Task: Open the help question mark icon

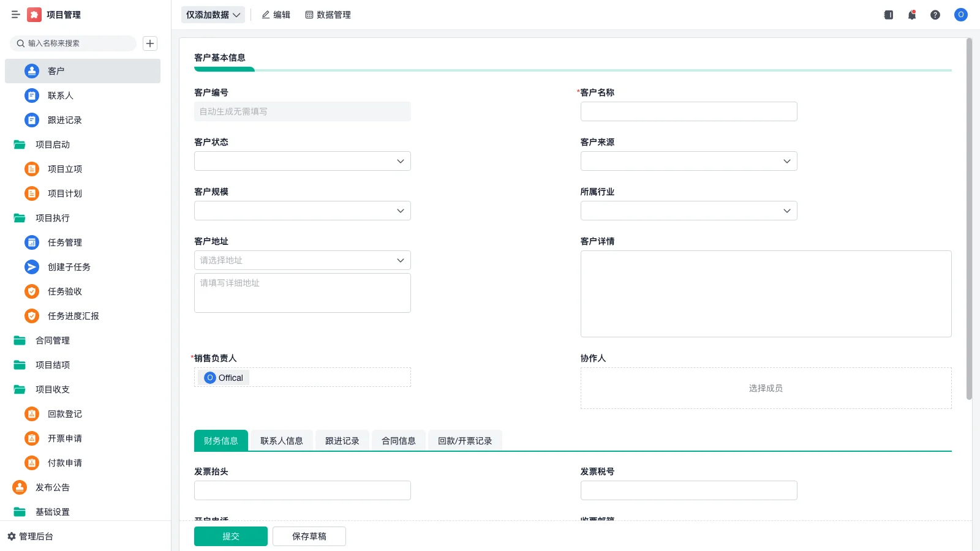Action: pyautogui.click(x=936, y=15)
